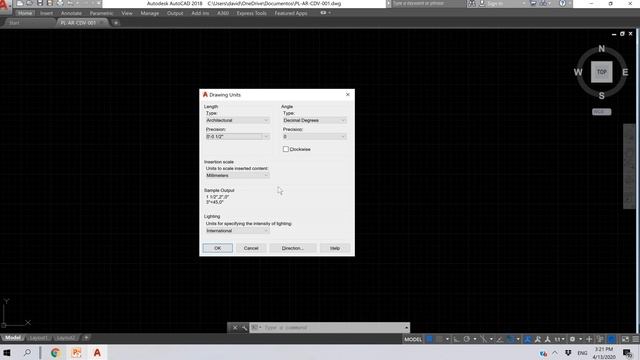Open the Home ribbon tab
640x360 pixels.
[24, 13]
